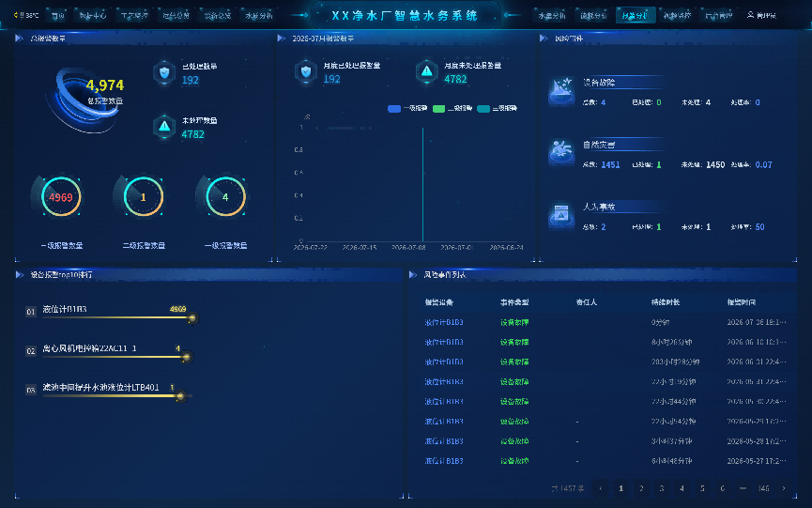Click the 责任人 column header
The width and height of the screenshot is (812, 508).
(x=586, y=302)
